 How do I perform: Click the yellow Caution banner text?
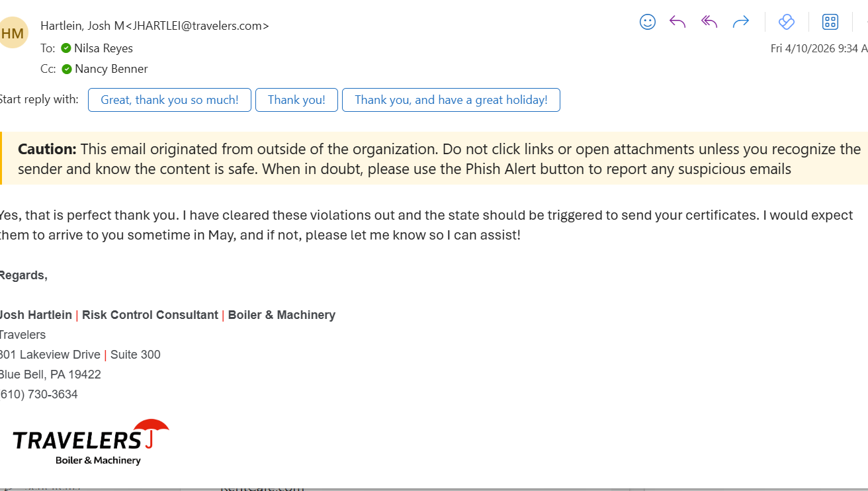coord(437,159)
